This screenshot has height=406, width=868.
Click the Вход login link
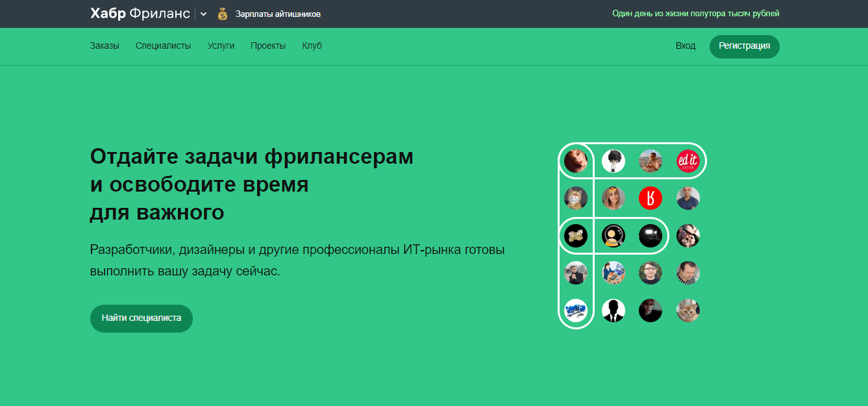click(x=686, y=45)
